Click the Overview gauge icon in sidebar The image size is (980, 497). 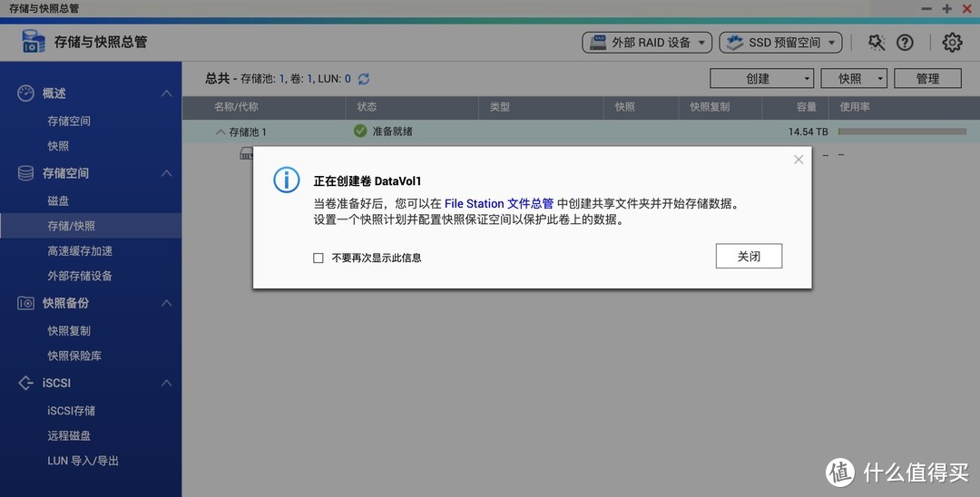[x=25, y=93]
